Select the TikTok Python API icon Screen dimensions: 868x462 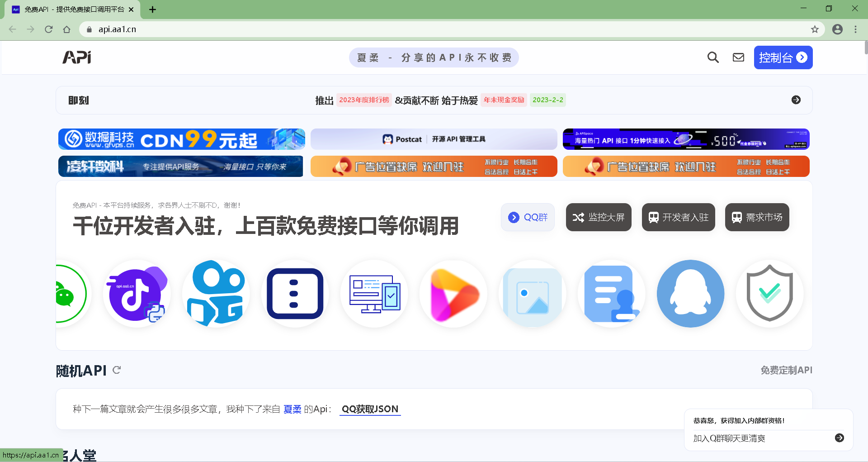137,294
